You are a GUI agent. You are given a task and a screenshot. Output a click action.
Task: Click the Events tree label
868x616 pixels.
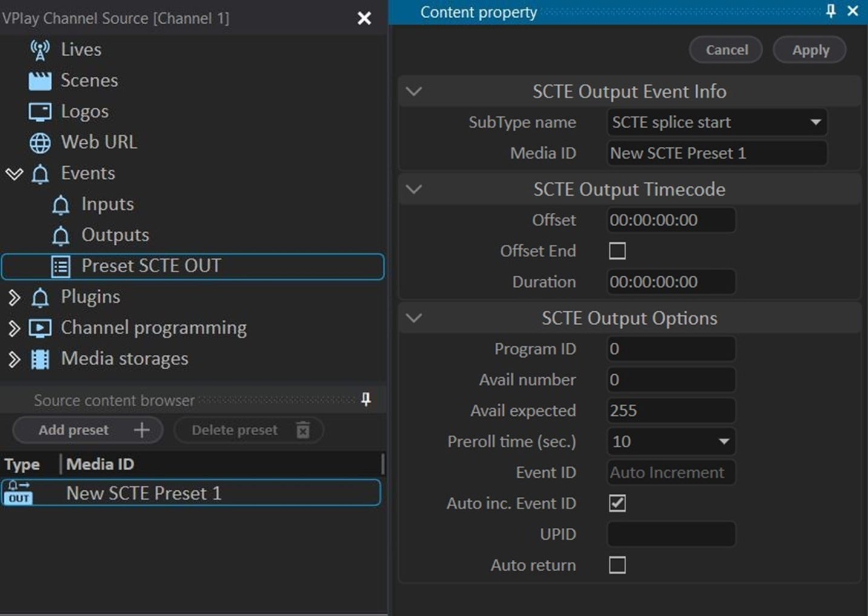pos(88,173)
